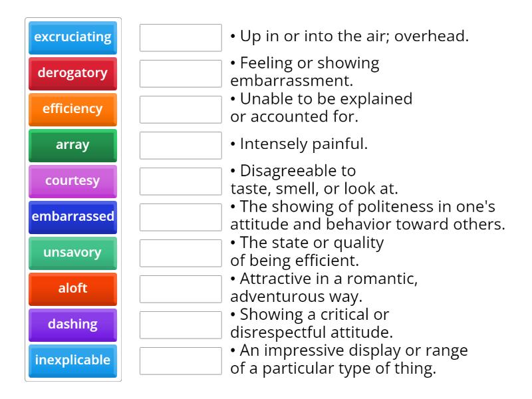The image size is (532, 399).
Task: Click answer box for 'Up in the air'
Action: pyautogui.click(x=181, y=38)
